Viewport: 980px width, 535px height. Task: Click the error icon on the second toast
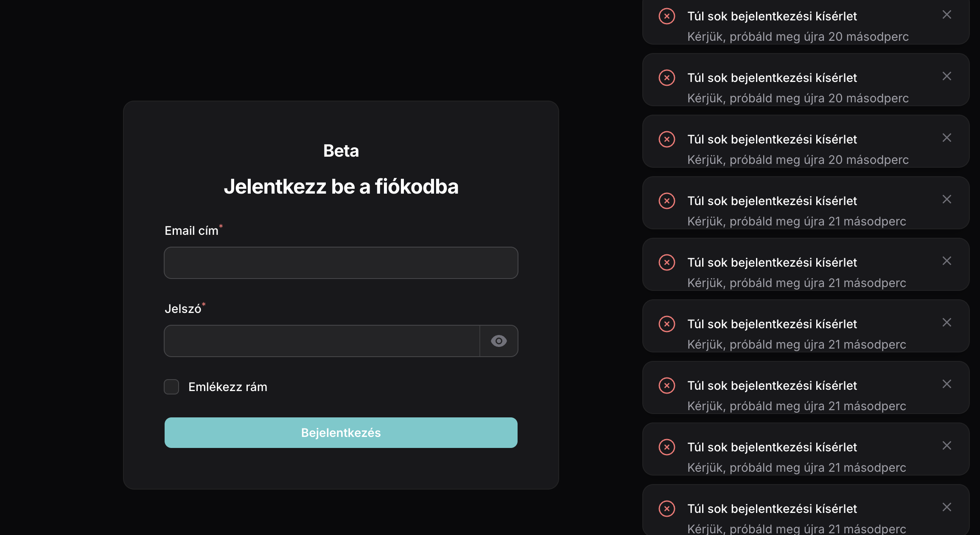click(x=666, y=78)
